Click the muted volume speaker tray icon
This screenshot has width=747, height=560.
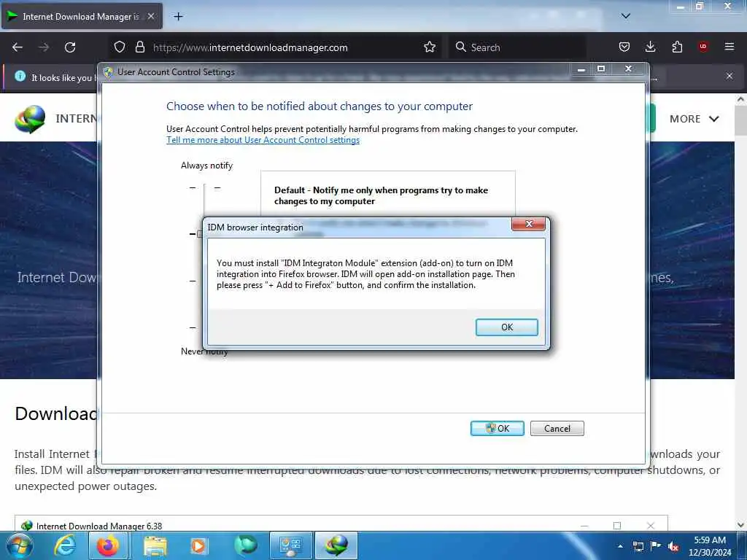pos(673,546)
